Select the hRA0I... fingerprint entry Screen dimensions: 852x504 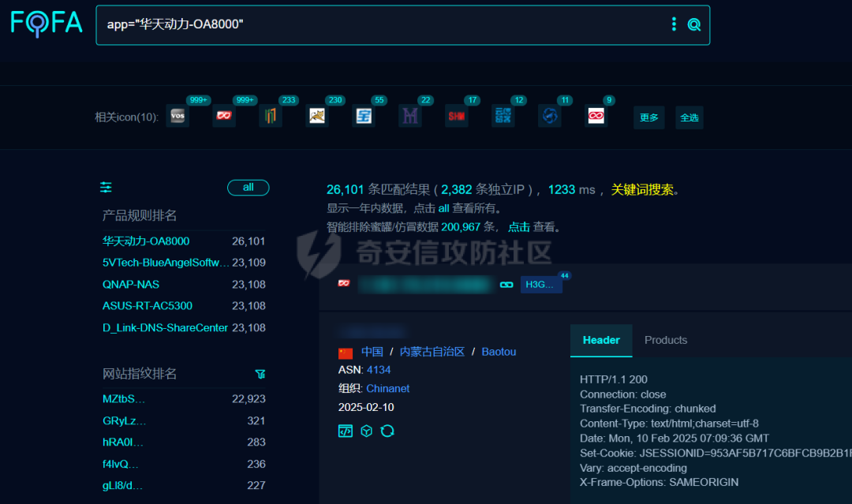123,442
